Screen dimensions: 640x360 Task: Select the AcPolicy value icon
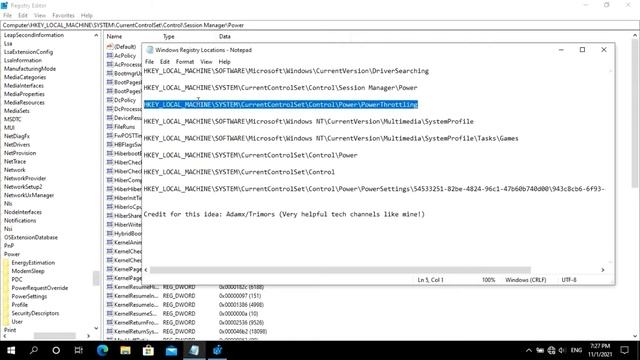(x=109, y=56)
